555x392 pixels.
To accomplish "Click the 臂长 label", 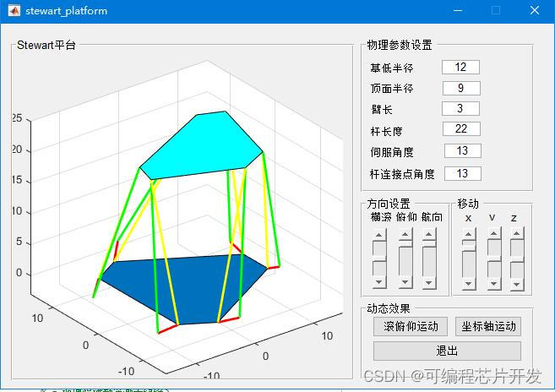I will coord(382,110).
